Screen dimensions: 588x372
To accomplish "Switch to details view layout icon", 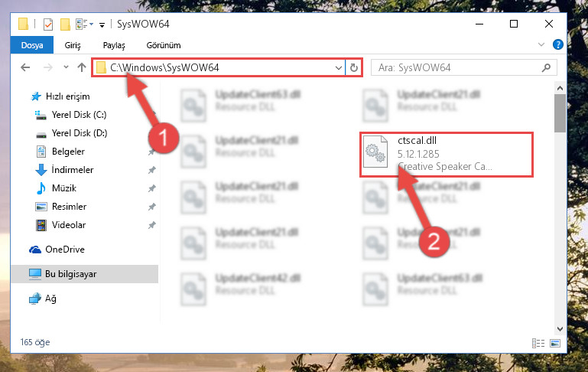I will pos(538,343).
